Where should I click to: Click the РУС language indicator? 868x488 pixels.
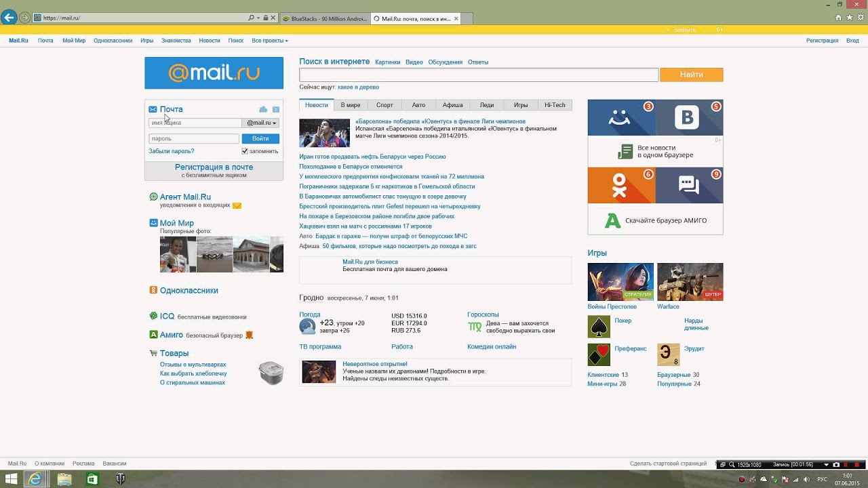click(x=822, y=479)
